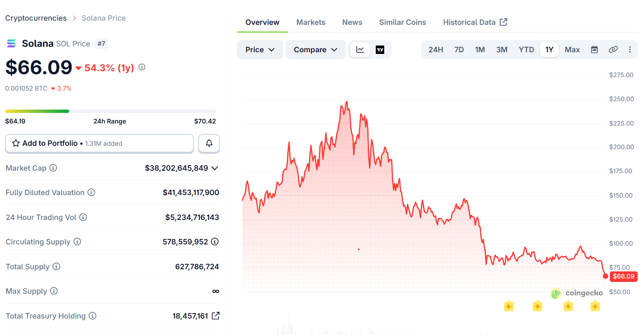
Task: Click the red endpoint dot on chart
Action: (x=606, y=276)
